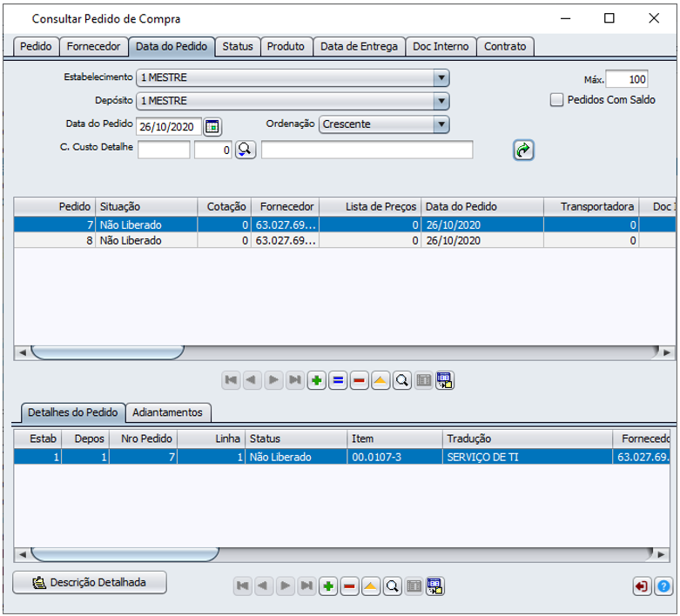Select the order row with Pedido 7
680x616 pixels.
(344, 225)
